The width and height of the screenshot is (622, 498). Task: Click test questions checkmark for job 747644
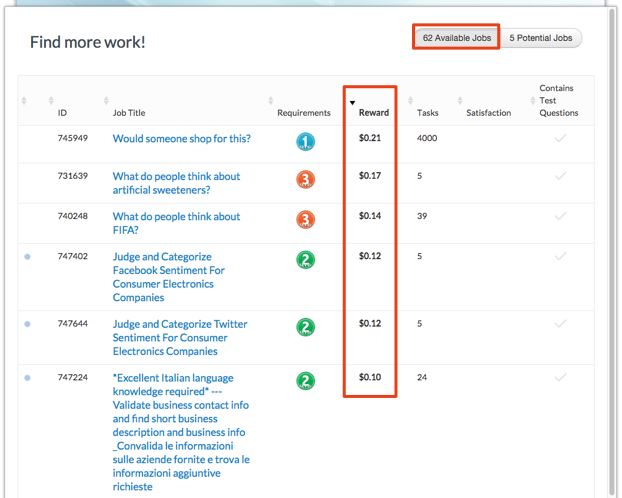pos(560,323)
